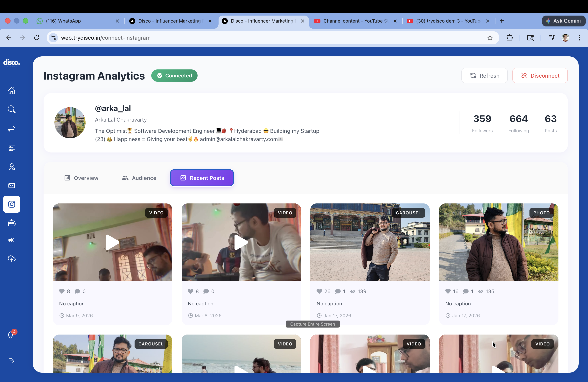Open the home icon in sidebar
This screenshot has height=382, width=588.
click(12, 91)
